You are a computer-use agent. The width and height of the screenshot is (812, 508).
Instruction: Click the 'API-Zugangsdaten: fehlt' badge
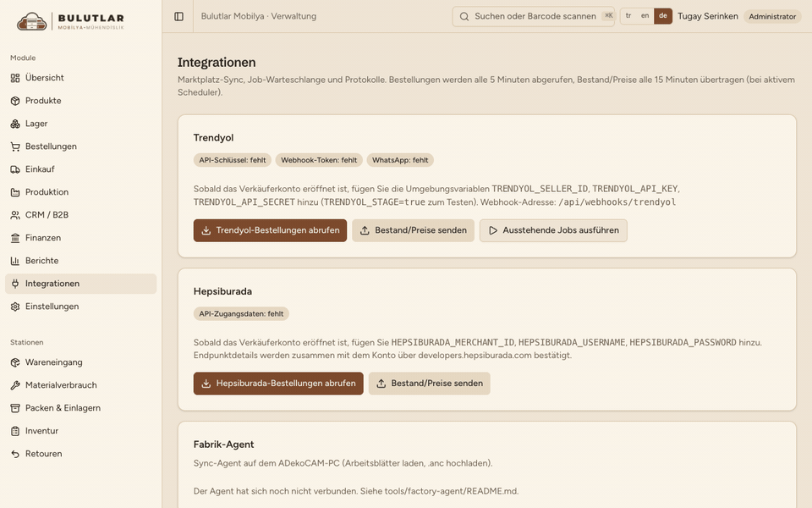(x=241, y=313)
